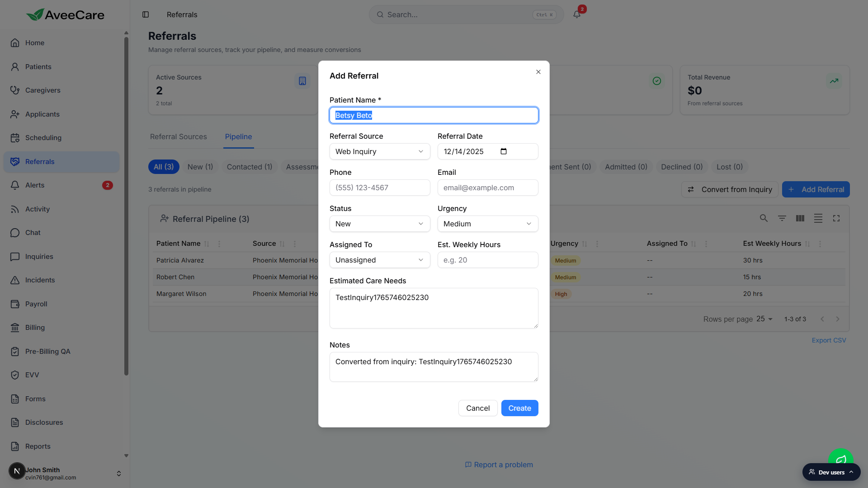Go to Patients in the sidebar
The image size is (868, 488).
pos(61,67)
